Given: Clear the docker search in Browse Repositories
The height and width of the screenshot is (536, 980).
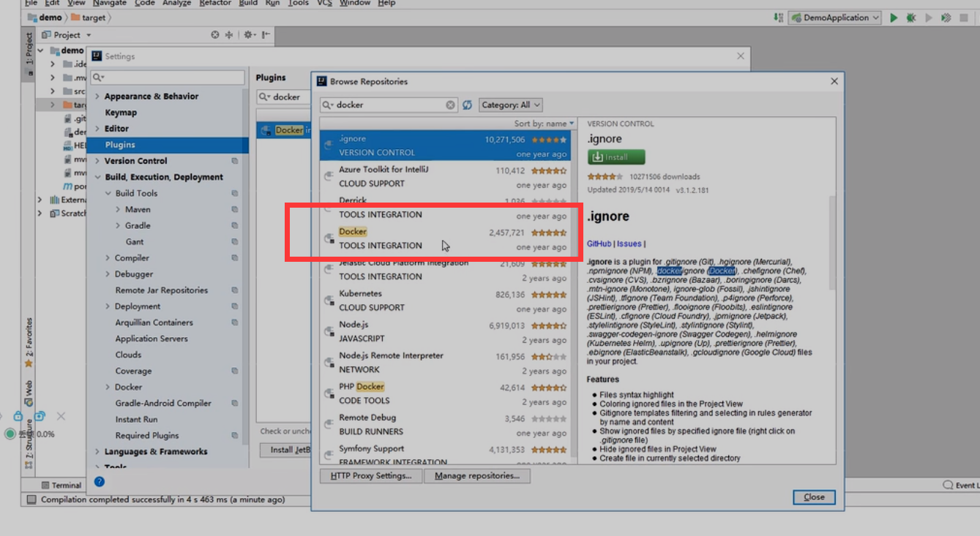Looking at the screenshot, I should (451, 105).
